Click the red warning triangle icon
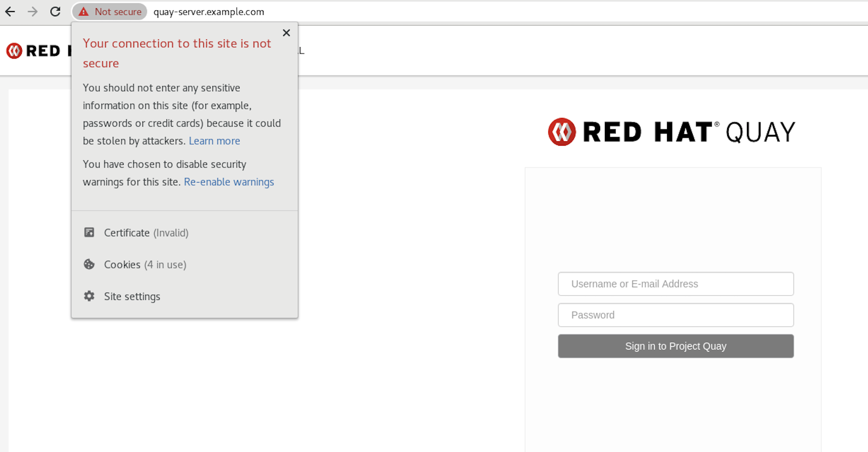 (83, 12)
